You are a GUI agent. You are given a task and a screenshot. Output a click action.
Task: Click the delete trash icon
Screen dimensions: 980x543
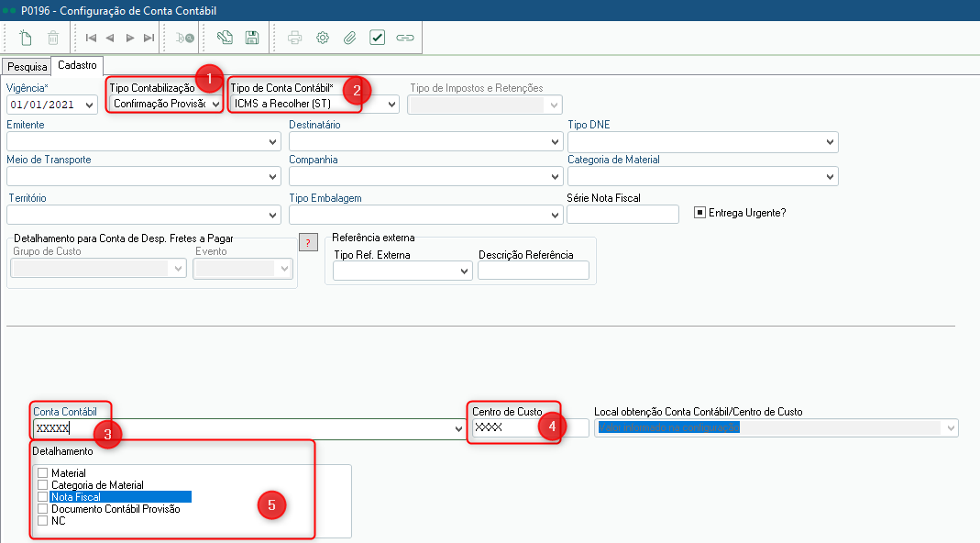coord(53,38)
